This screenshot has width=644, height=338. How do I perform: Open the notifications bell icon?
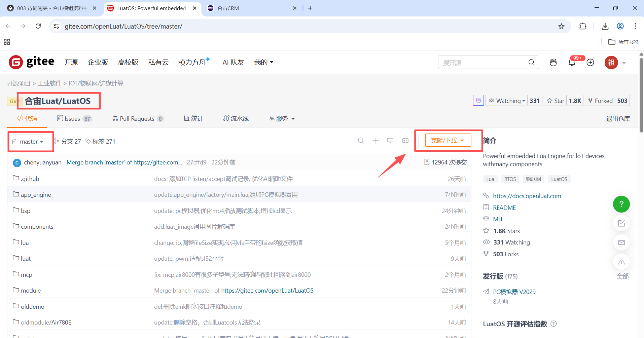572,62
